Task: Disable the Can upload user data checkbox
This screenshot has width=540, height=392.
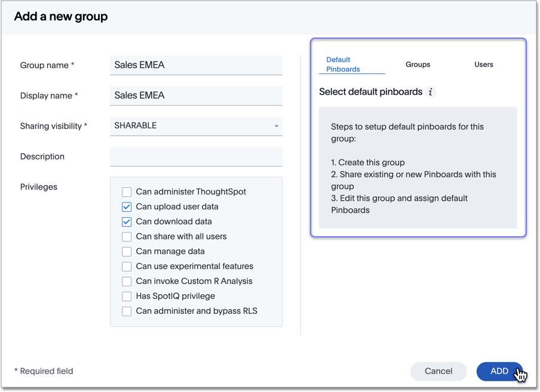Action: pos(127,206)
